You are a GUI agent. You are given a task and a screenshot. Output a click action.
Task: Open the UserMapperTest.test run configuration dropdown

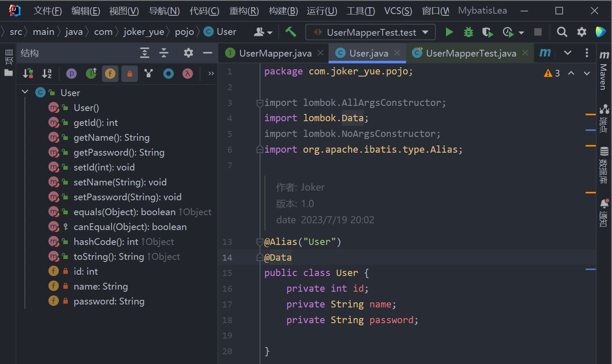[x=370, y=32]
